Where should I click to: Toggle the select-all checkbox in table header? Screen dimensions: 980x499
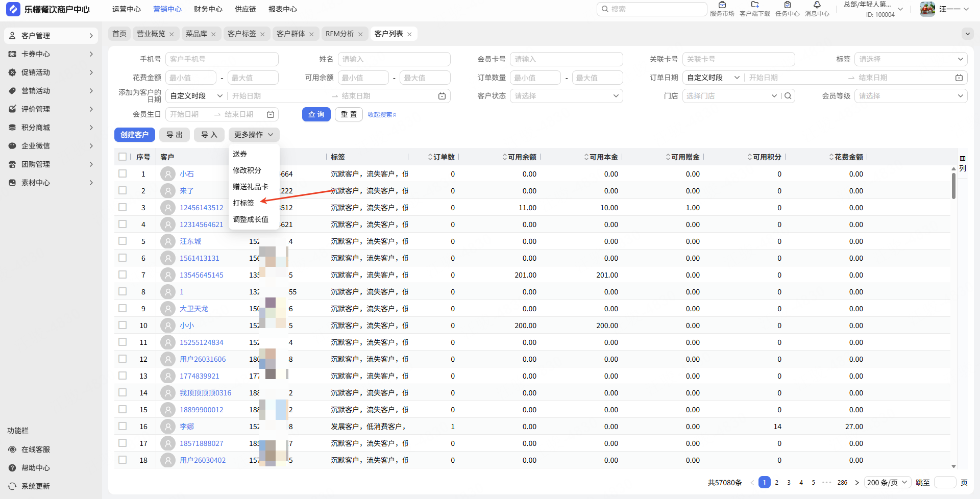coord(122,157)
